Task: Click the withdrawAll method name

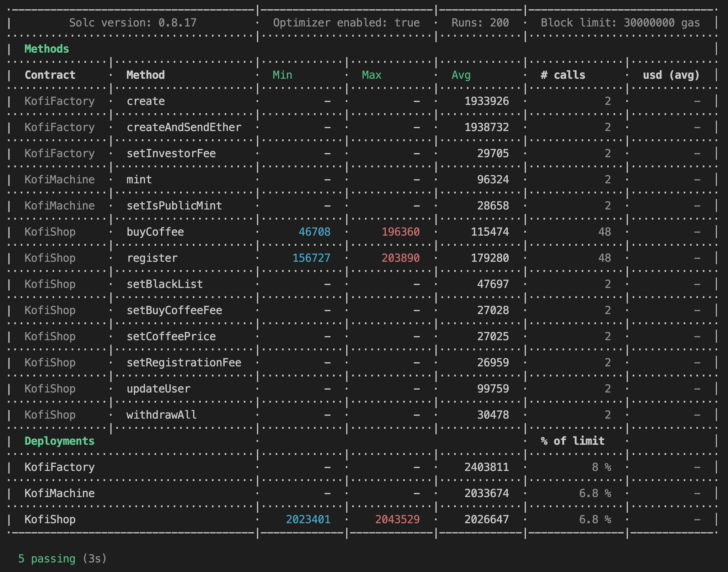Action: (161, 415)
